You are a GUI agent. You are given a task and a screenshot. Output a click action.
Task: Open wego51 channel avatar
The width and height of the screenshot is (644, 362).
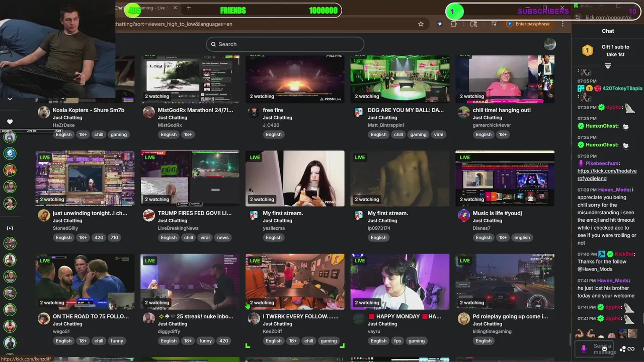[x=44, y=318]
